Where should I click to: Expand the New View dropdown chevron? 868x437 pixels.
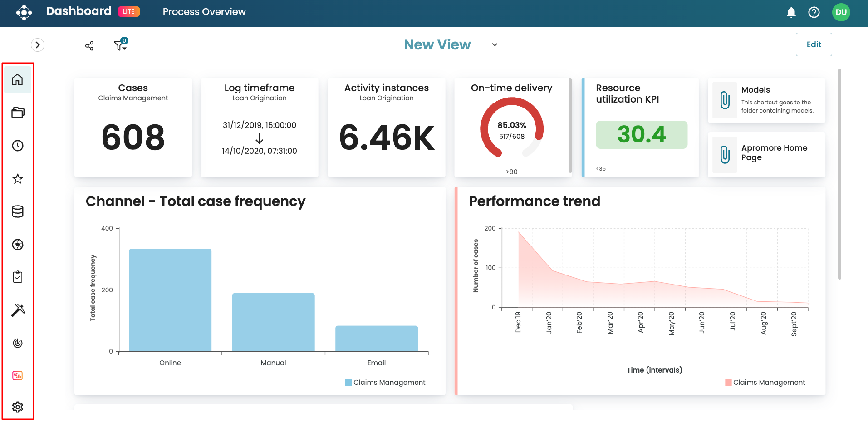[x=495, y=45]
